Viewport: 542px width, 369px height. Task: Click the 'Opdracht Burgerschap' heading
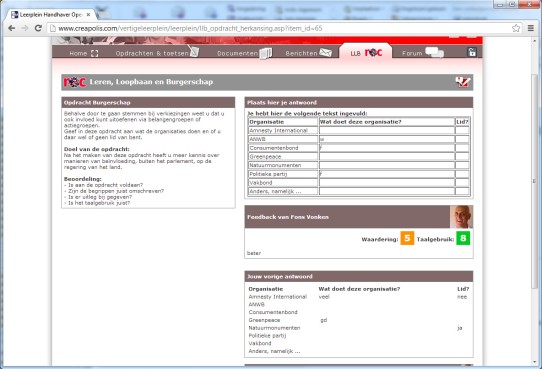[97, 103]
